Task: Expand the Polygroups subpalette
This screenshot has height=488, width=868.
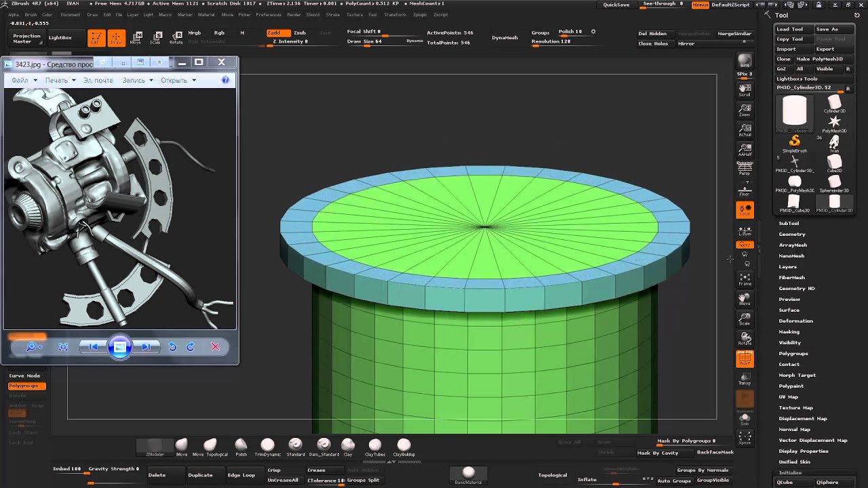Action: [x=793, y=353]
